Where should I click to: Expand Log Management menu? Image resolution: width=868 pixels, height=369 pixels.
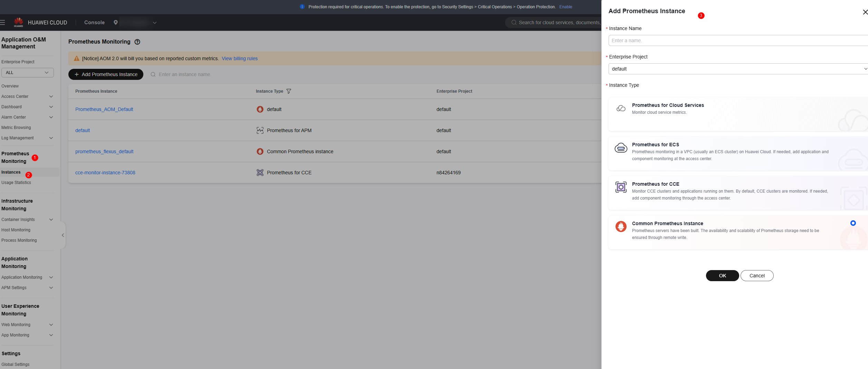coord(51,138)
